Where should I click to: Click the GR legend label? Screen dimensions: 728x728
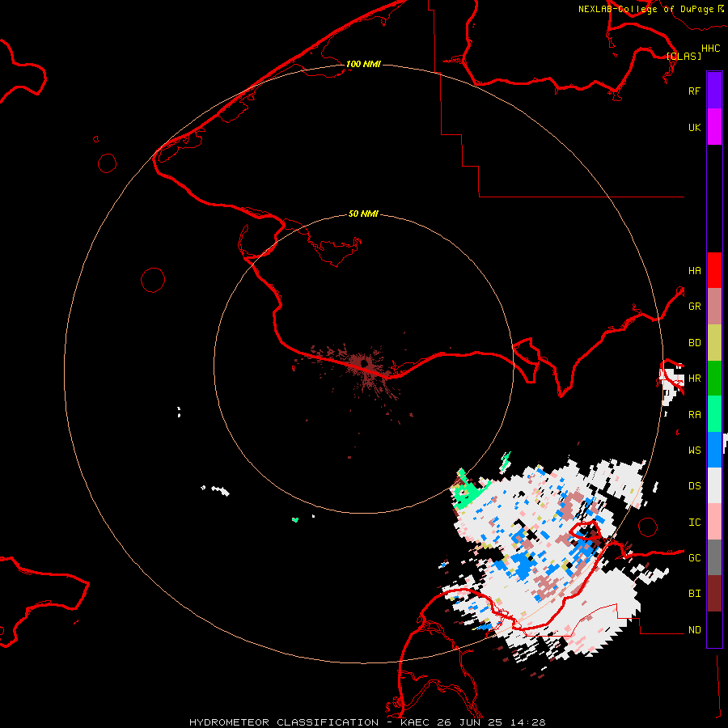click(694, 307)
